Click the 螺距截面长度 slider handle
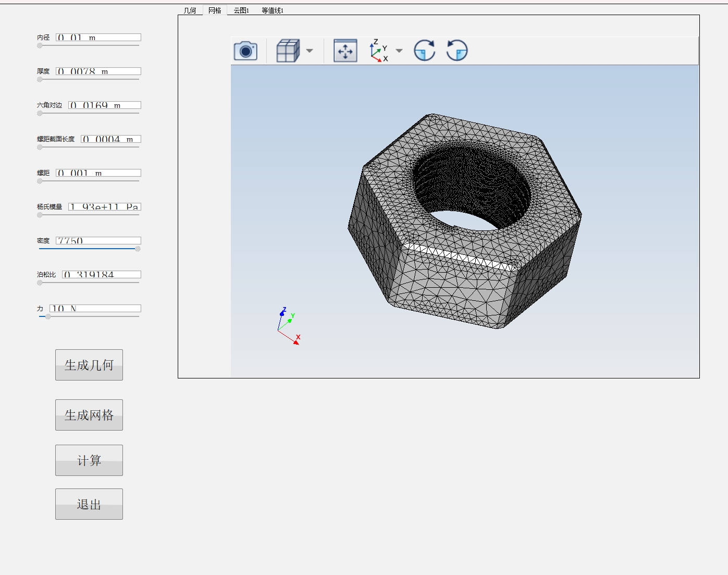The height and width of the screenshot is (575, 728). point(40,147)
